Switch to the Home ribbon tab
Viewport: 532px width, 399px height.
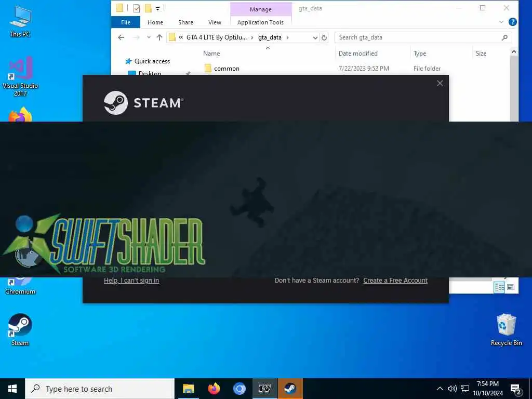point(155,22)
